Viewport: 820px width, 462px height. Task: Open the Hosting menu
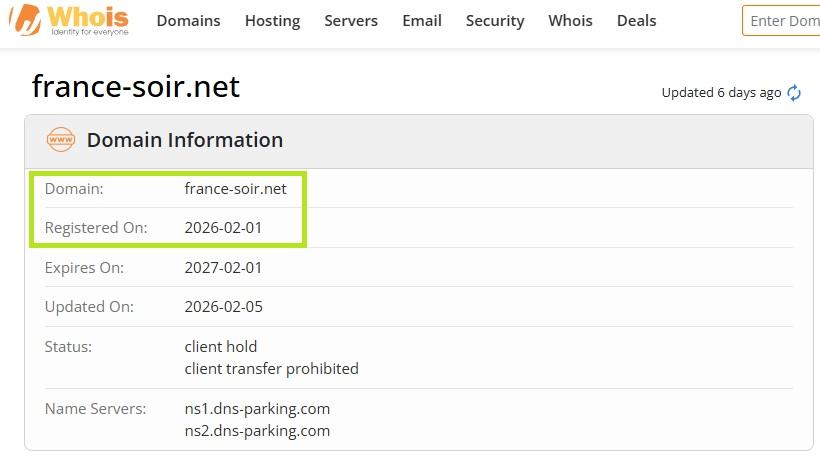(272, 21)
